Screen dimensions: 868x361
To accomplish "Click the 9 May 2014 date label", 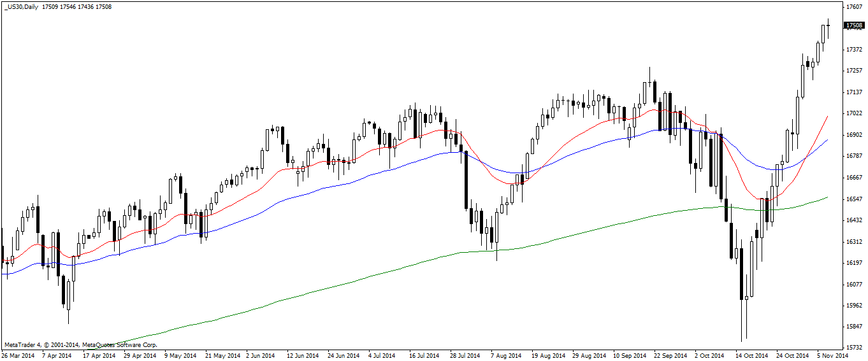I will [x=181, y=356].
